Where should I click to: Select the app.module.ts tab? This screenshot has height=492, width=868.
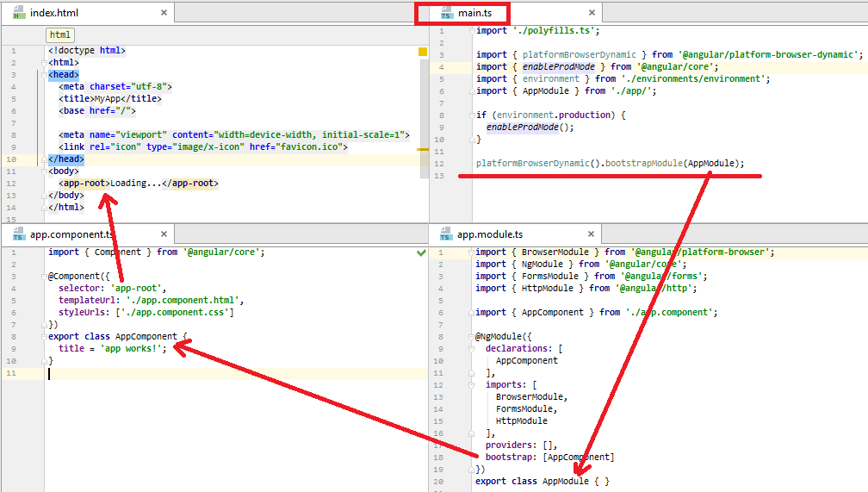[x=489, y=234]
